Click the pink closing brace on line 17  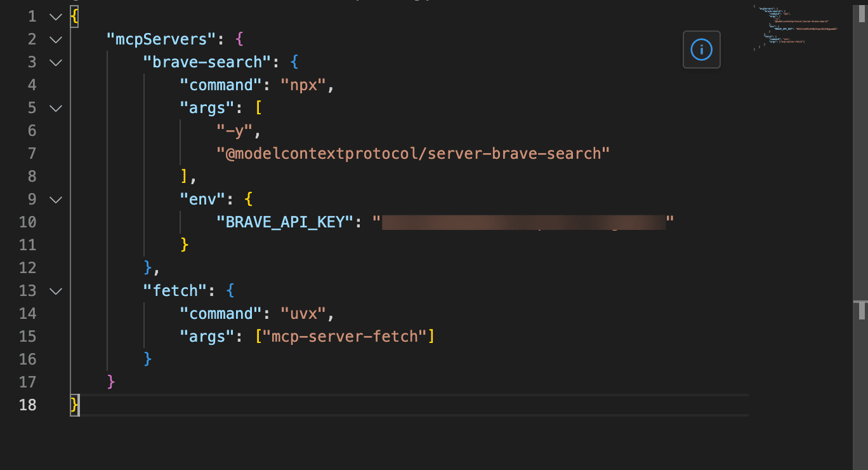tap(112, 382)
